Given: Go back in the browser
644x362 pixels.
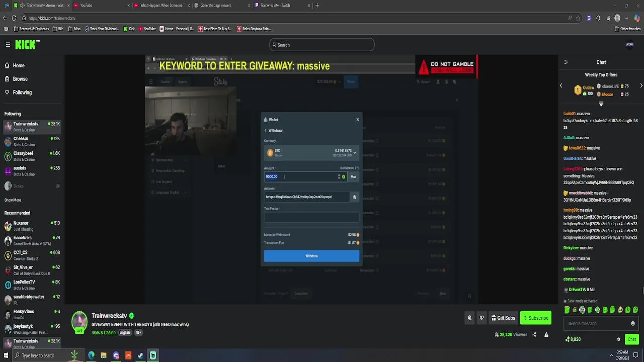Looking at the screenshot, I should [x=5, y=18].
